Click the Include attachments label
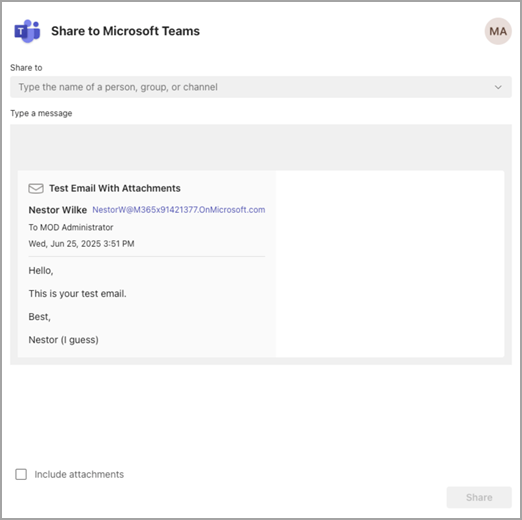Viewport: 522px width, 520px height. pyautogui.click(x=79, y=474)
